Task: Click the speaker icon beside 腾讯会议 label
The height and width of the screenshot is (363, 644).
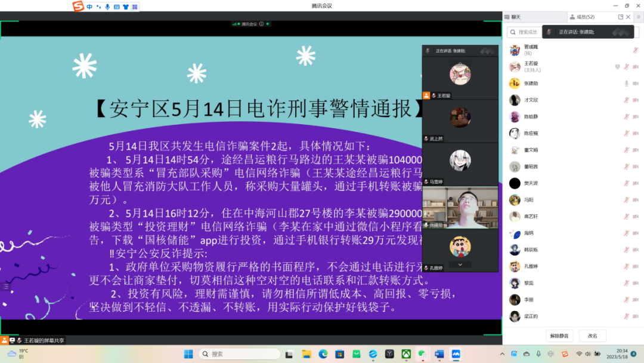Action: (268, 24)
